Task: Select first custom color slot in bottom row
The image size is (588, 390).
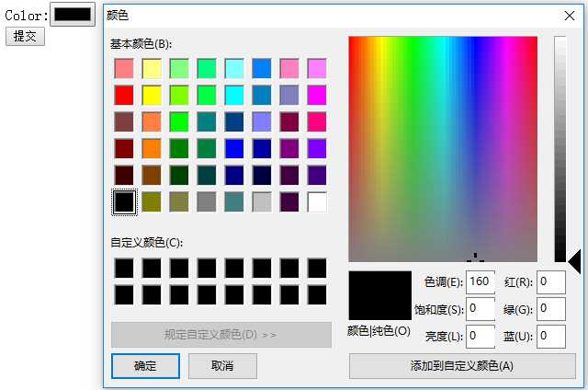Action: pos(124,295)
